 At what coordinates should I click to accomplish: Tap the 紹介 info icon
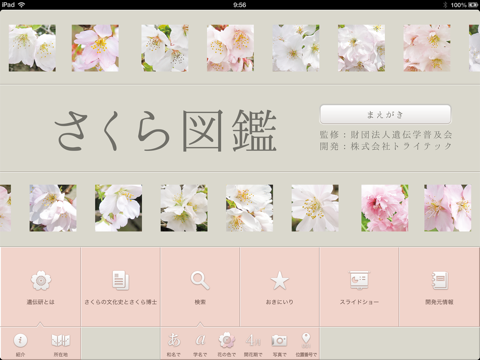(x=20, y=344)
